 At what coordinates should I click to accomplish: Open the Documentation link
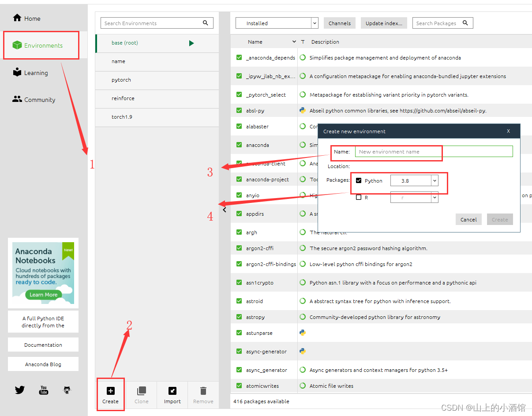pyautogui.click(x=43, y=345)
